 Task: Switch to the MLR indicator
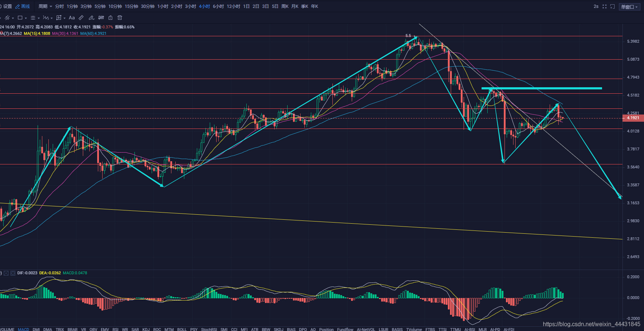[x=483, y=329]
